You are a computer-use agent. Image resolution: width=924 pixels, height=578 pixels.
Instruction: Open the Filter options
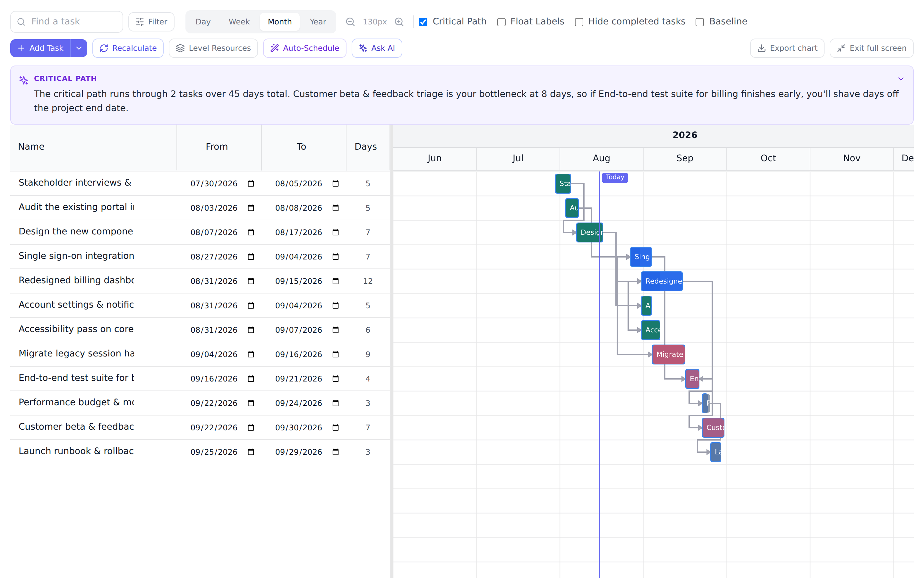coord(151,22)
